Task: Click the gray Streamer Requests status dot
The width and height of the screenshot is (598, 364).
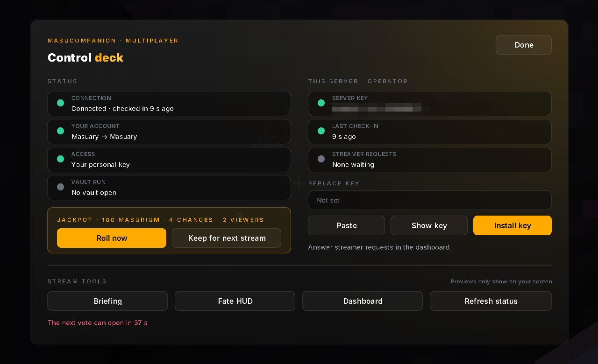Action: coord(321,159)
